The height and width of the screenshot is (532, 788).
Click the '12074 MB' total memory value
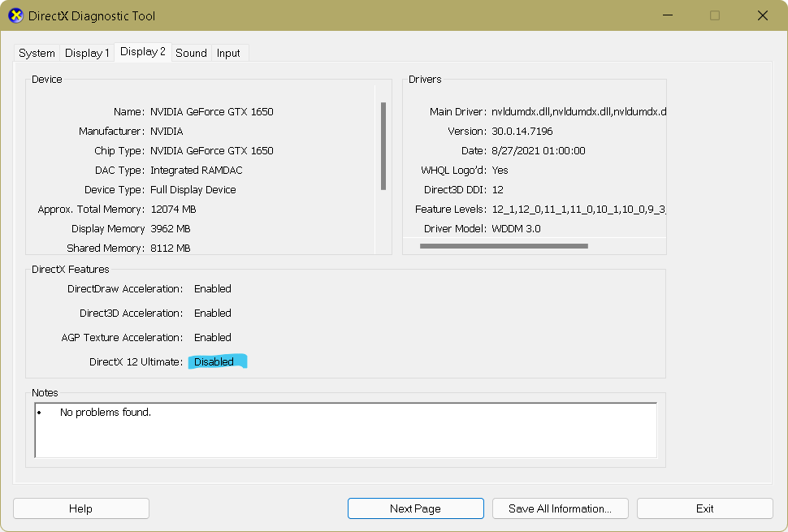point(173,210)
